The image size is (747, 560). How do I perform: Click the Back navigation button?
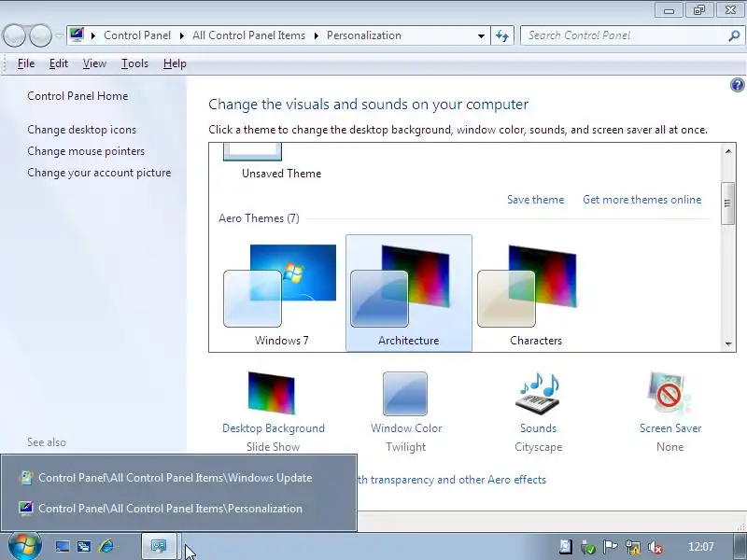click(15, 35)
